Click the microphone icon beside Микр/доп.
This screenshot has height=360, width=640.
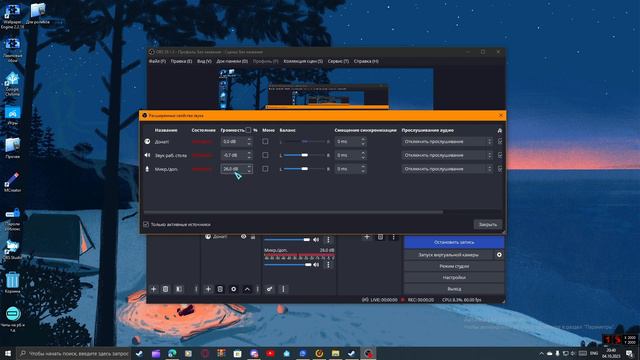point(147,169)
